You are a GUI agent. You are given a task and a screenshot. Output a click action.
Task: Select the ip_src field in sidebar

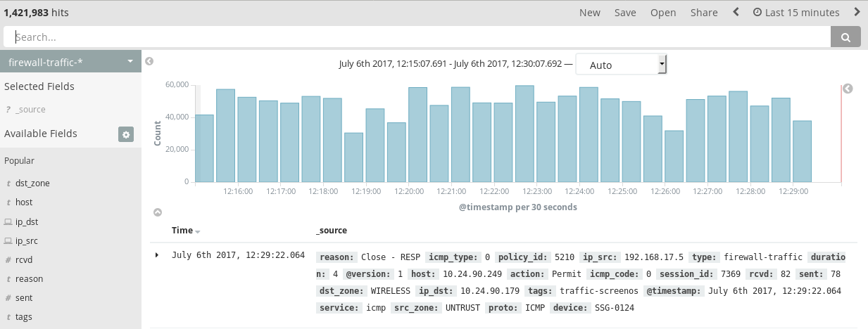[x=27, y=240]
